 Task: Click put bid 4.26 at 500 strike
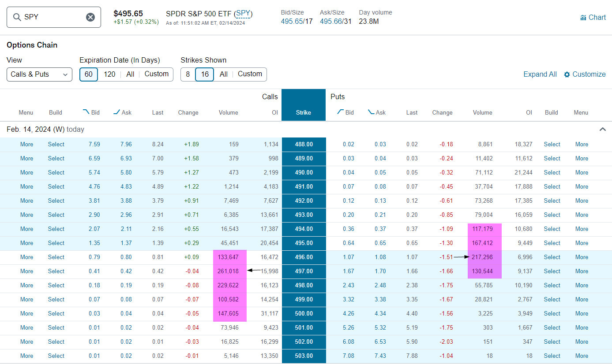[x=348, y=313]
